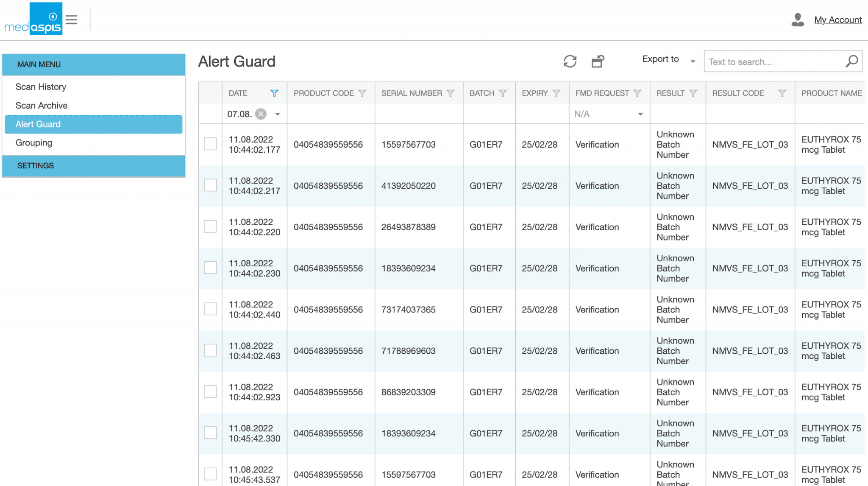The height and width of the screenshot is (486, 868).
Task: Open the Result Code column filter
Action: tap(782, 93)
